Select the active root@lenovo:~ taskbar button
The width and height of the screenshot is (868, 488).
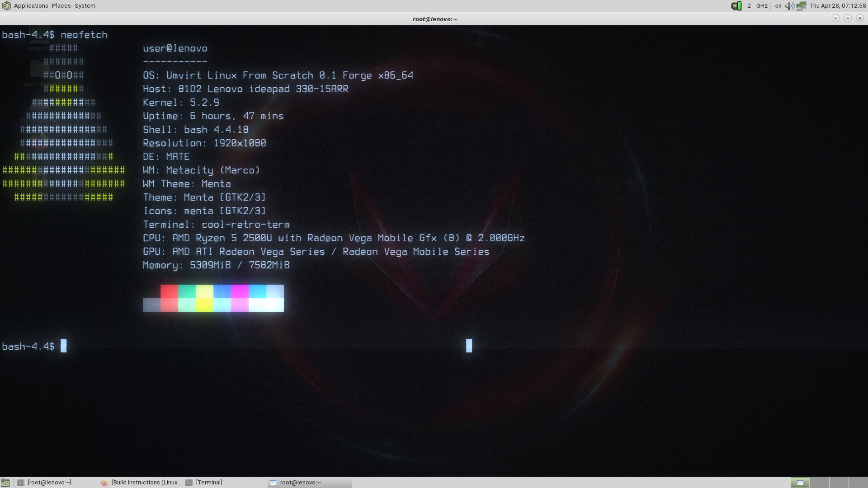pos(300,483)
